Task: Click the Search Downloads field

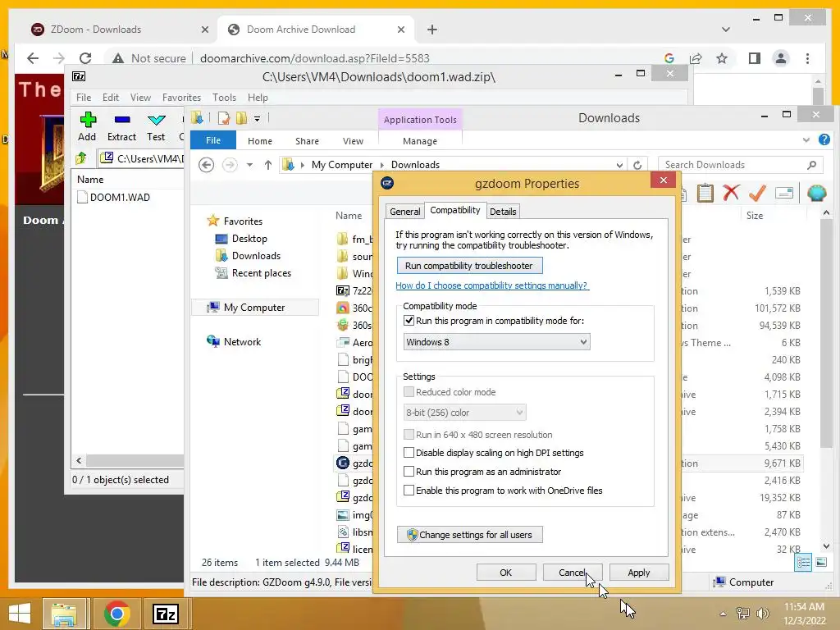Action: tap(741, 165)
